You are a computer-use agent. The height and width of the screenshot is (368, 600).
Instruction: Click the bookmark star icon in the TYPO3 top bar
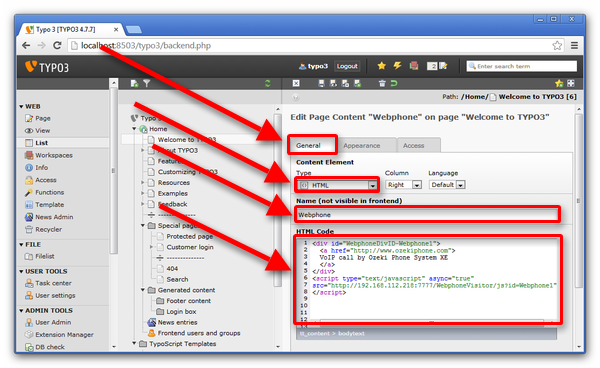tap(381, 66)
